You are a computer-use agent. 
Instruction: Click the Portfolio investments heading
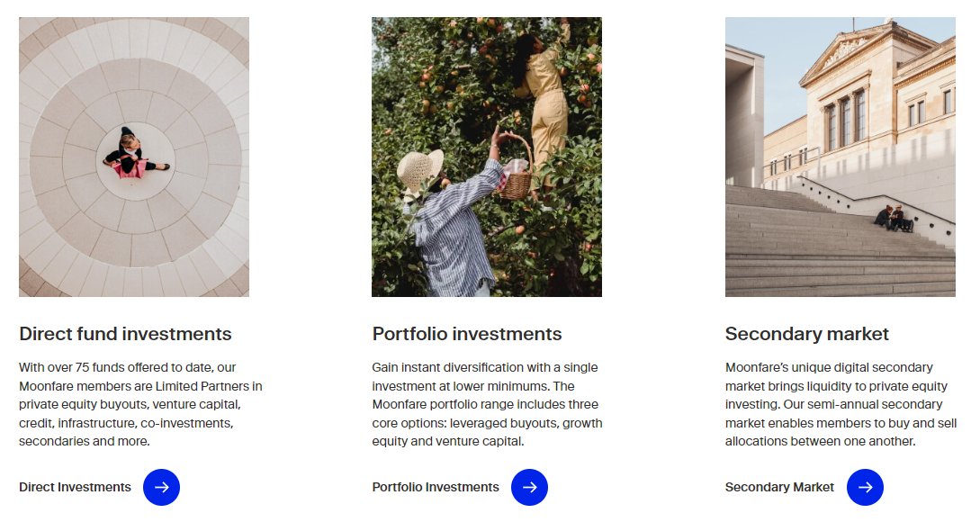pos(467,334)
